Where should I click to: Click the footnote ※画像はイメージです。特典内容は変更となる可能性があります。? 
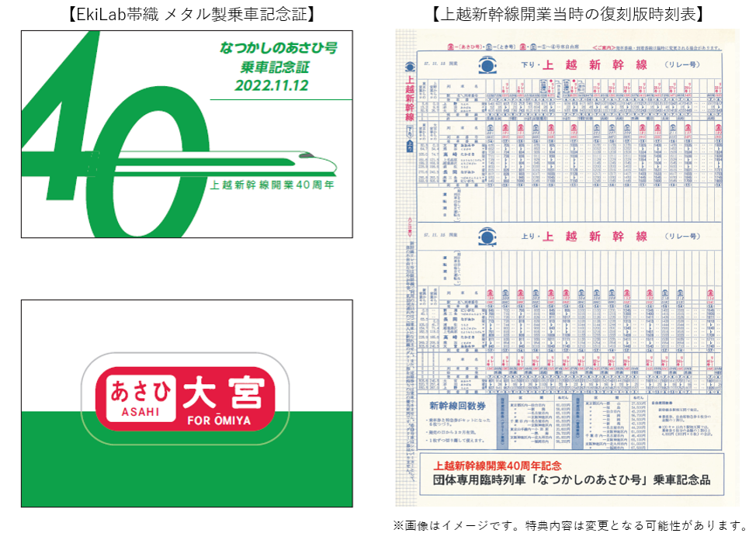point(570,525)
